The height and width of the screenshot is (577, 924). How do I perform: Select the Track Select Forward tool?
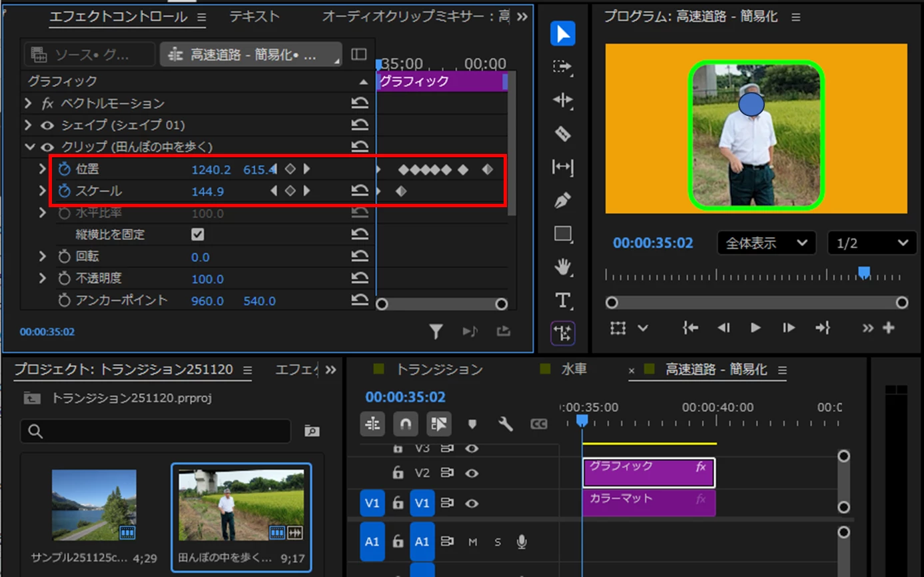coord(563,67)
